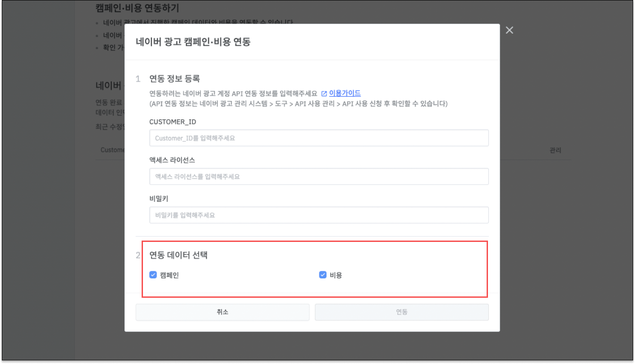Focus the 액세스 라이선스 input field
The image size is (635, 364).
pos(319,177)
